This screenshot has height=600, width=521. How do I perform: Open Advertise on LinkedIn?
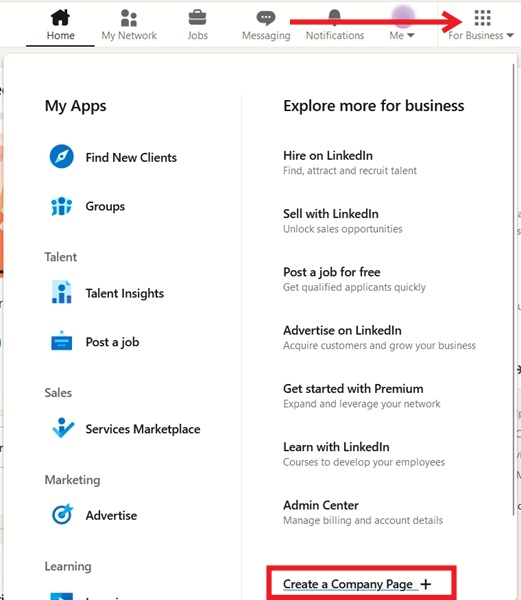tap(342, 331)
